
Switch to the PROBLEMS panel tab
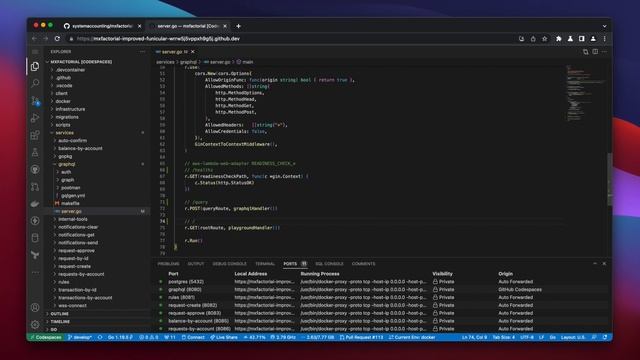[x=168, y=264]
